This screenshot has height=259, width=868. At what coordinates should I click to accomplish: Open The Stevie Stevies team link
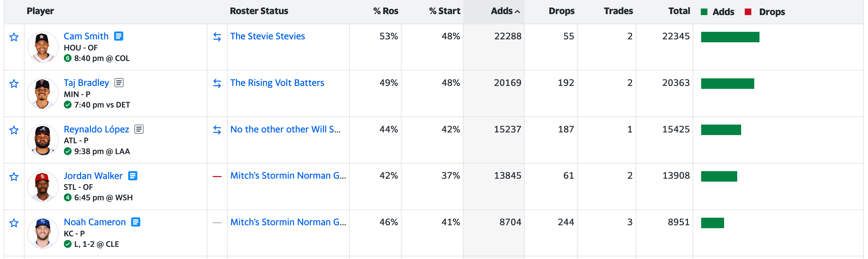pos(267,36)
